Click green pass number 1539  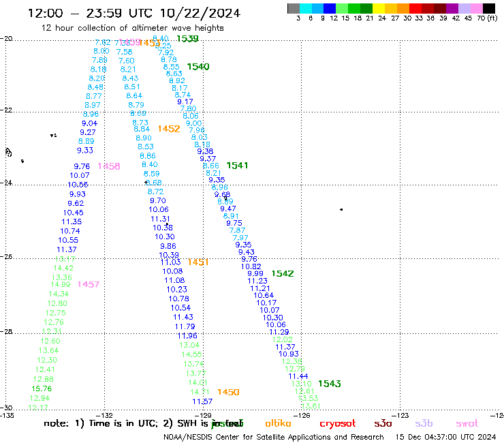click(188, 39)
